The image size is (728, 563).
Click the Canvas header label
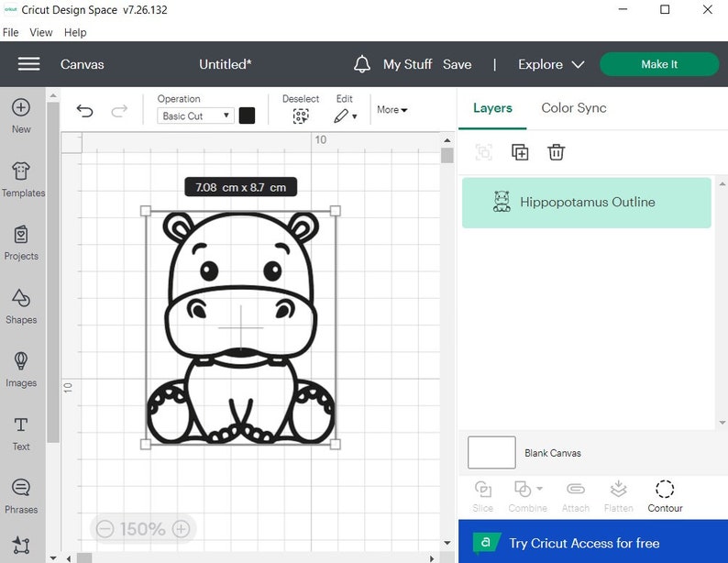pos(83,64)
